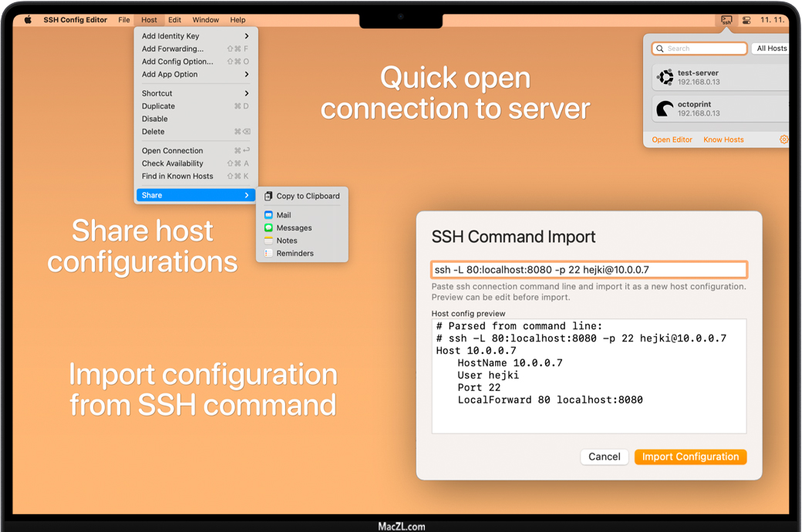The image size is (802, 532).
Task: Choose Check Availability from the Host menu
Action: 173,163
